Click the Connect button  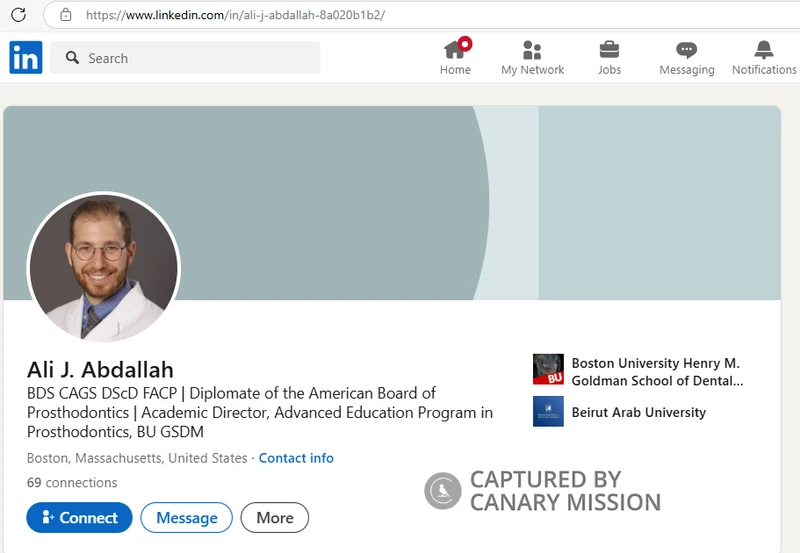coord(79,518)
